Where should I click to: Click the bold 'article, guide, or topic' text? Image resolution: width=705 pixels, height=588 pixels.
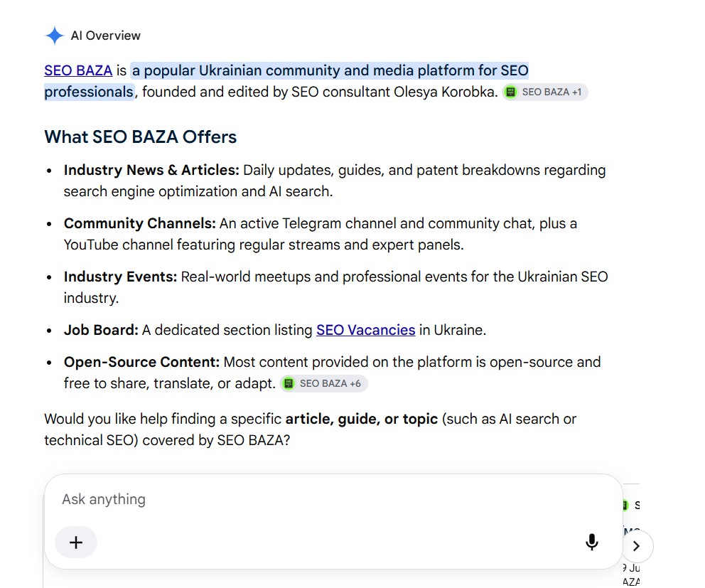362,419
